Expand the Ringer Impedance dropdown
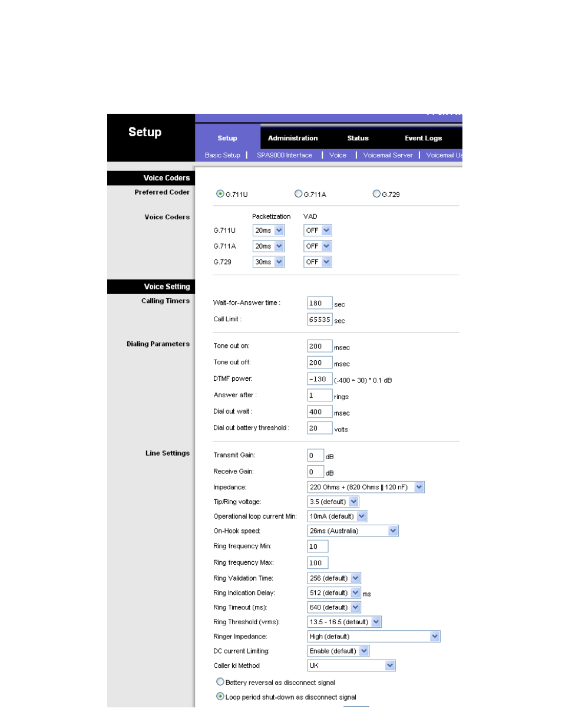Screen dimensions: 562x728 tap(373, 637)
